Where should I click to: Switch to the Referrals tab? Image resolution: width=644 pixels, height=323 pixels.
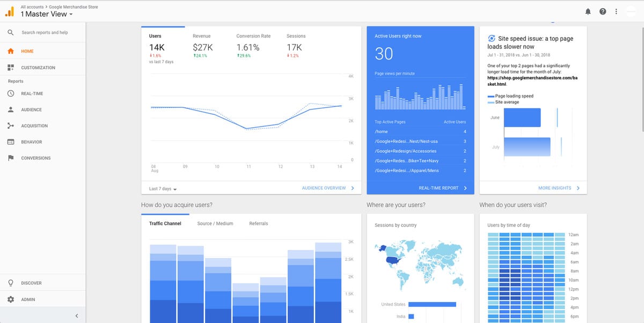tap(258, 223)
